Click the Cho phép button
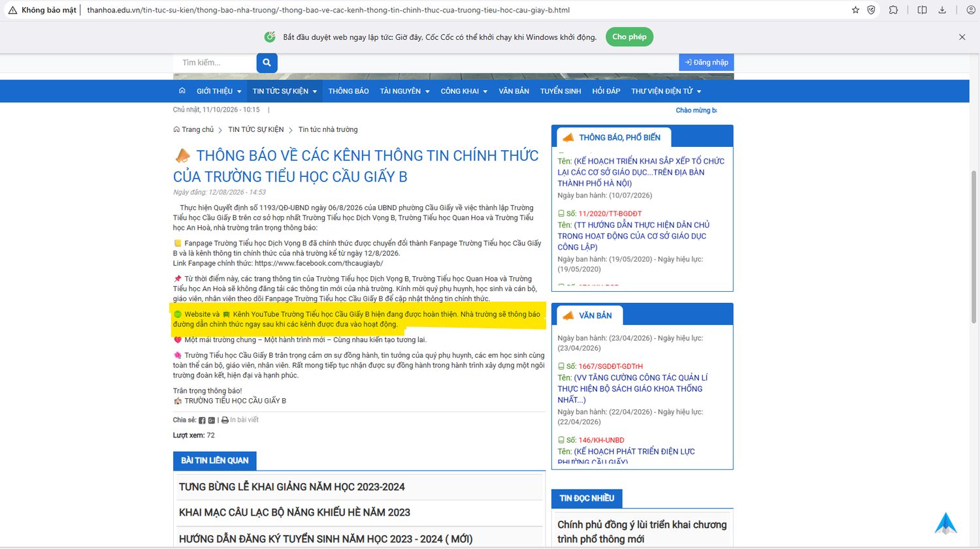The width and height of the screenshot is (980, 549). pos(629,37)
